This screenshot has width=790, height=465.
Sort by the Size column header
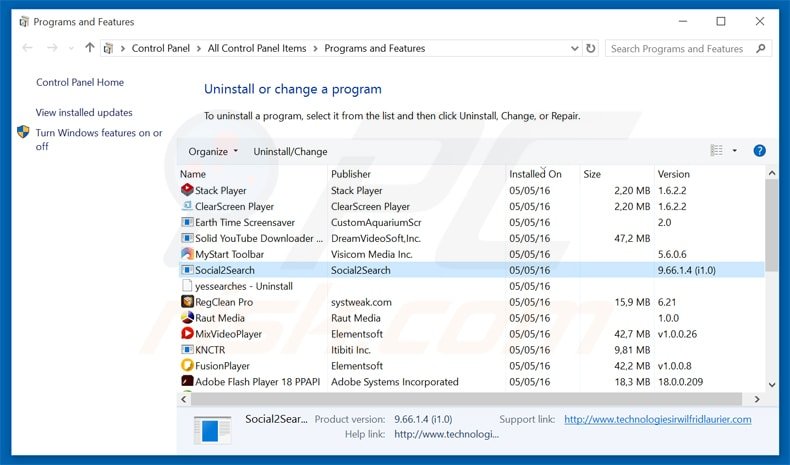coord(592,174)
